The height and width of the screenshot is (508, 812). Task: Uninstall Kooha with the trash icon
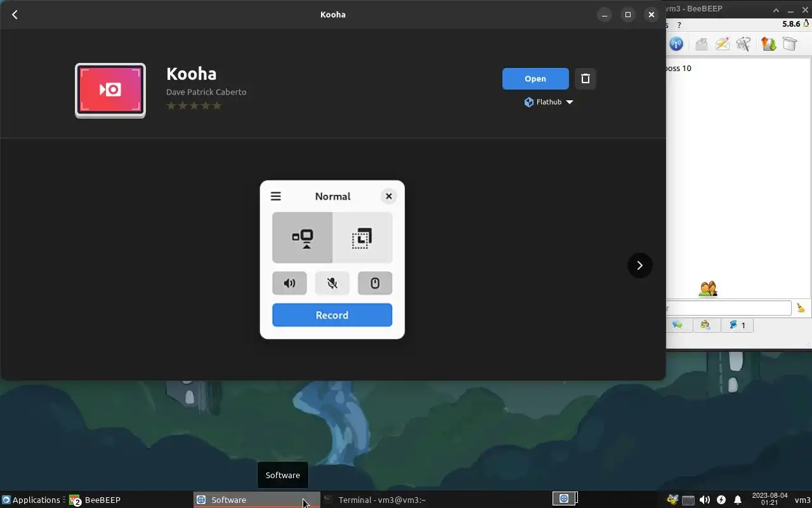tap(586, 79)
